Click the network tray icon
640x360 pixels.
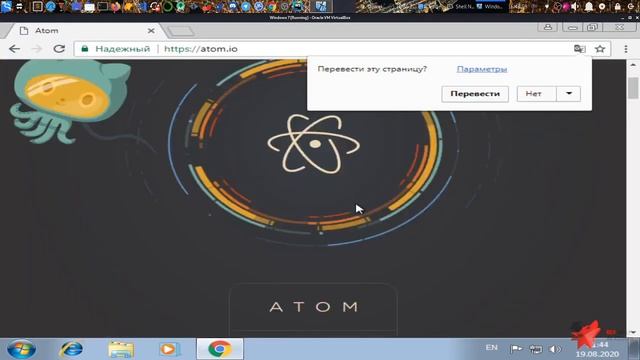click(x=536, y=349)
